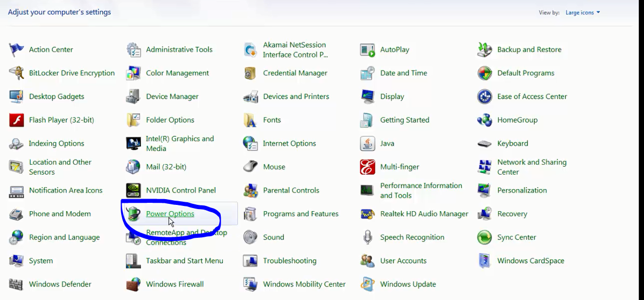The height and width of the screenshot is (300, 644).
Task: Open the Date and Time icon
Action: [x=367, y=73]
